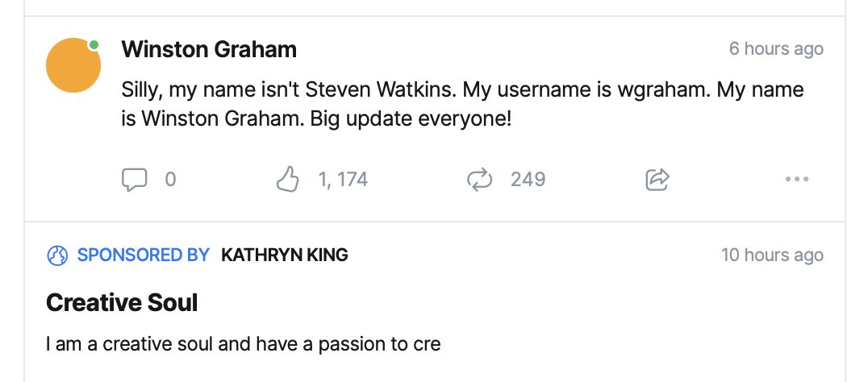The width and height of the screenshot is (868, 382).
Task: Click the globe icon beside Sponsored By
Action: (57, 255)
